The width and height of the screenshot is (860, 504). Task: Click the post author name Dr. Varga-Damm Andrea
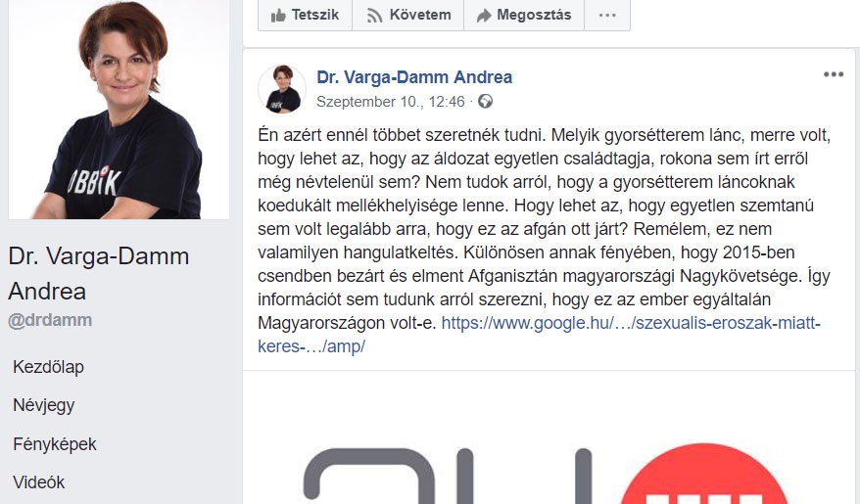[x=414, y=77]
